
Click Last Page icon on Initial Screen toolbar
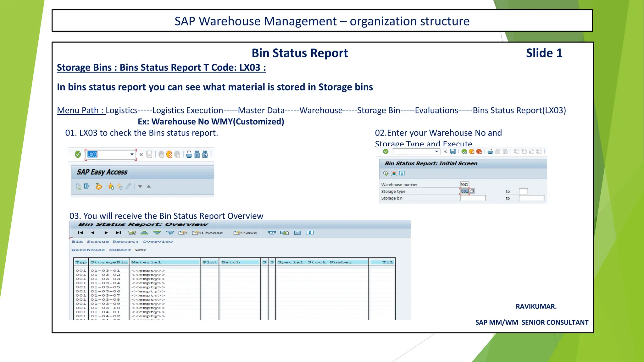pos(539,151)
